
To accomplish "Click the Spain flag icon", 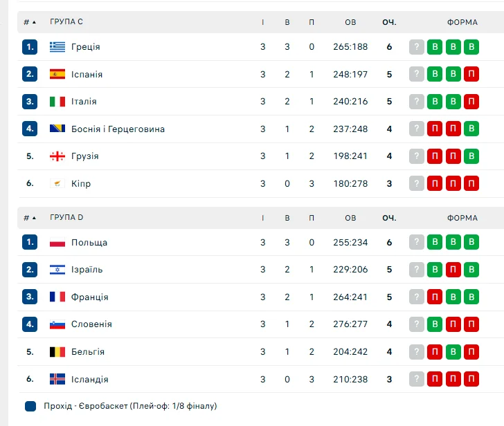I will [57, 74].
